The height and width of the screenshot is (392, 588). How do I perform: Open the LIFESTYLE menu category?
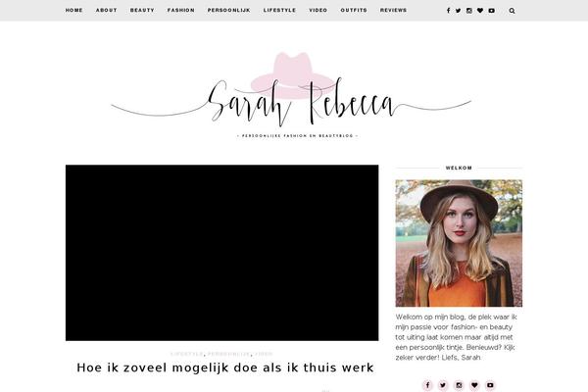pyautogui.click(x=279, y=10)
